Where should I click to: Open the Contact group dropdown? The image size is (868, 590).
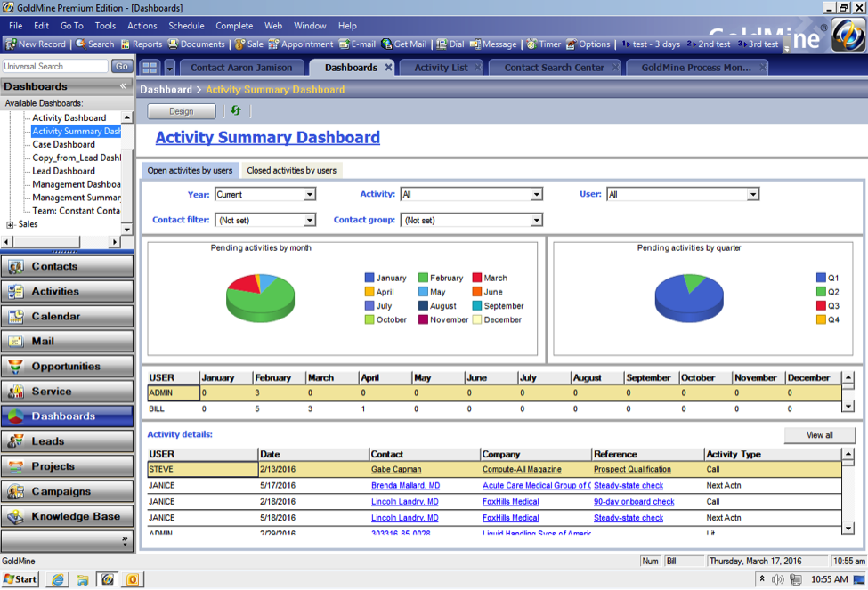tap(536, 221)
